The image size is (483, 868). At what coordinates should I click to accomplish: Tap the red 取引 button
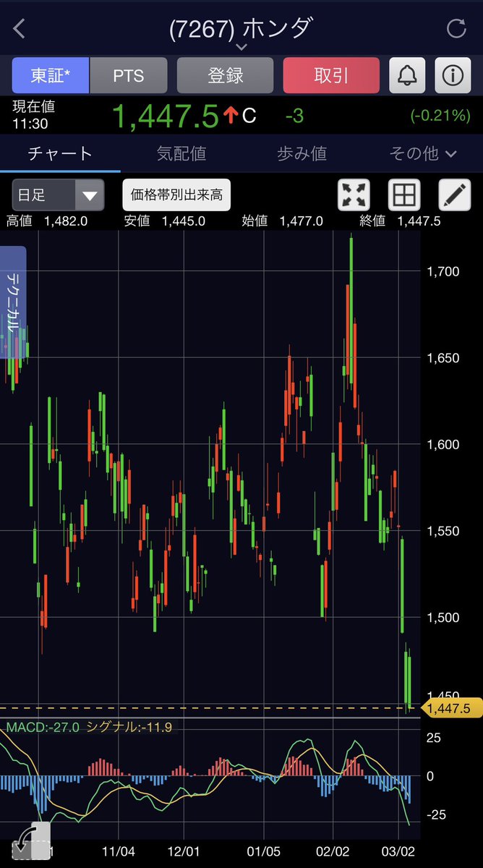331,75
